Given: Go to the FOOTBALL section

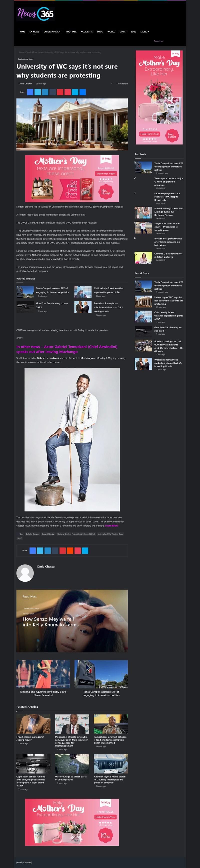Looking at the screenshot, I should [x=71, y=32].
